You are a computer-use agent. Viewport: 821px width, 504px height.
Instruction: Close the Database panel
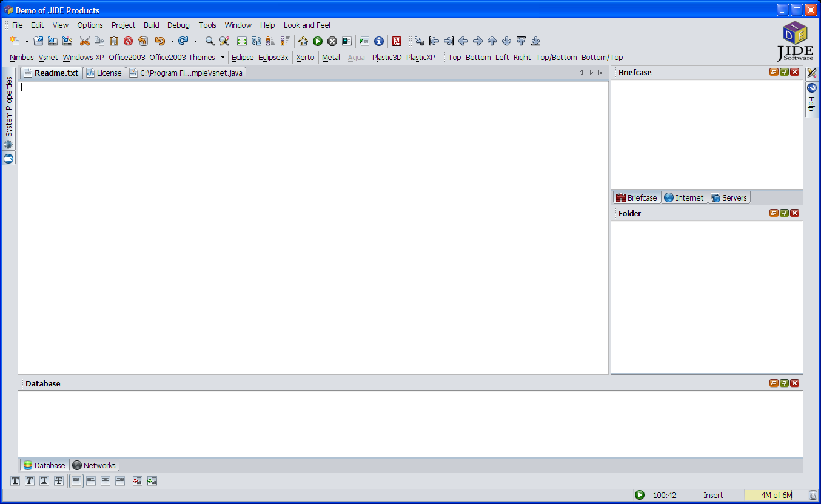point(794,383)
